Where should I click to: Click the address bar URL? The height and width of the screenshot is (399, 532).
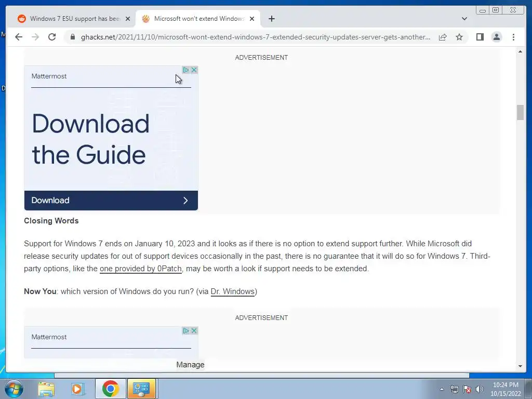coord(256,37)
